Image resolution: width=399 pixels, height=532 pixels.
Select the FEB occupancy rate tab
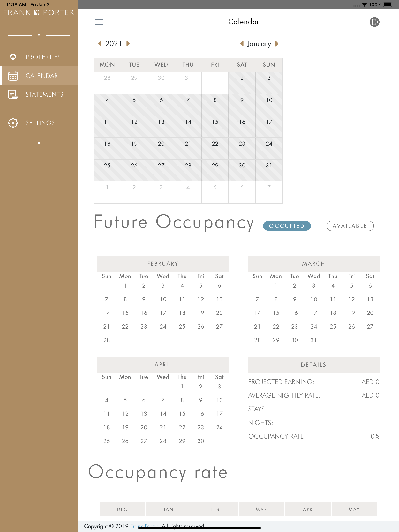pos(215,509)
